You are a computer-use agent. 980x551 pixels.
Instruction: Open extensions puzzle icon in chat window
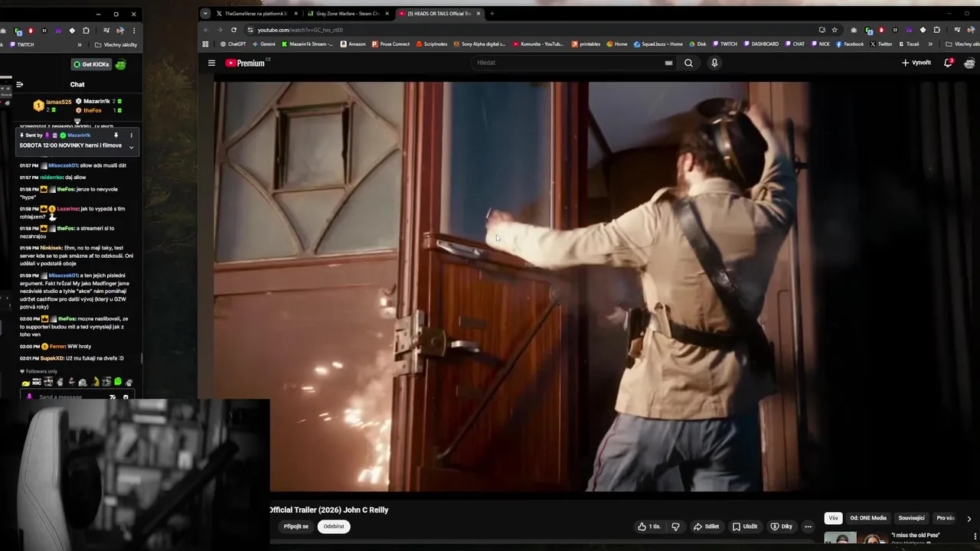(86, 31)
